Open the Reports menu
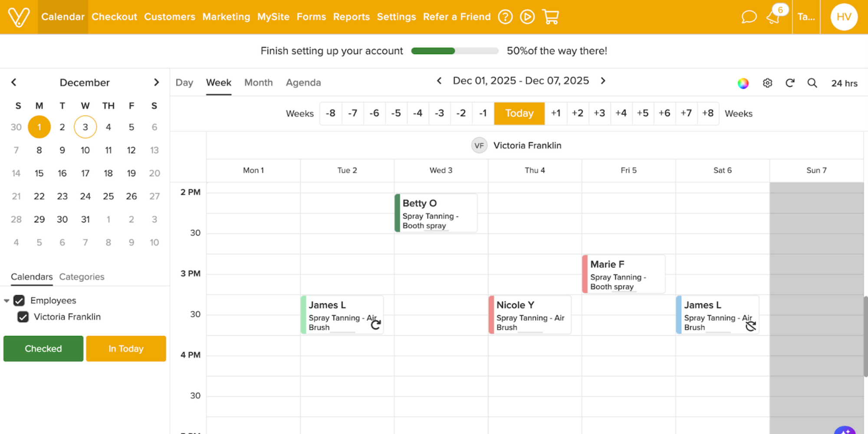 point(351,17)
